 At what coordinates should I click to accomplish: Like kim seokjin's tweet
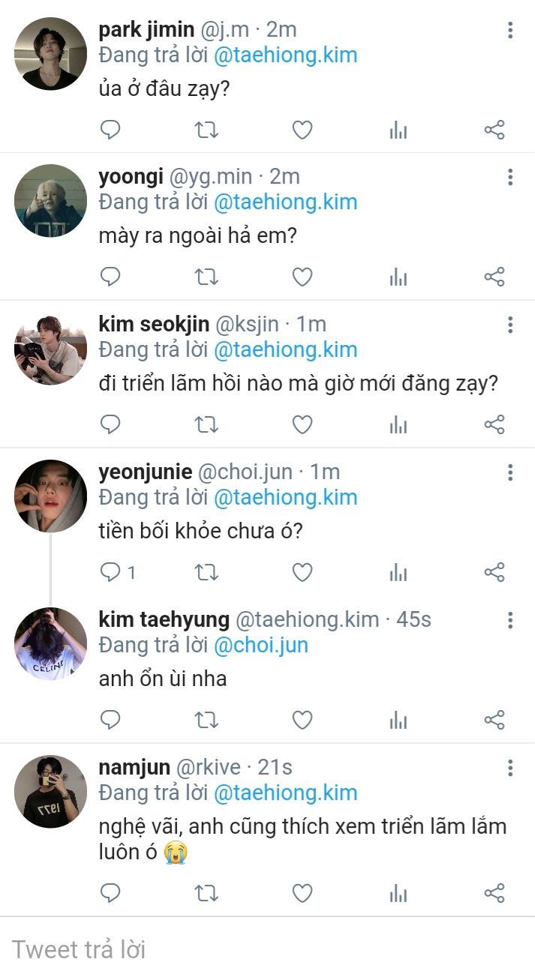coord(302,425)
